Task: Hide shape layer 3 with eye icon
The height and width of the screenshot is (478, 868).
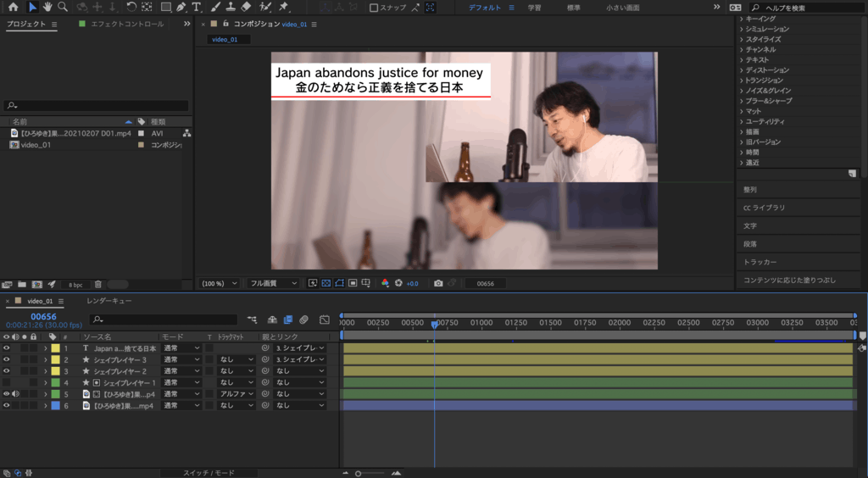Action: pyautogui.click(x=7, y=359)
